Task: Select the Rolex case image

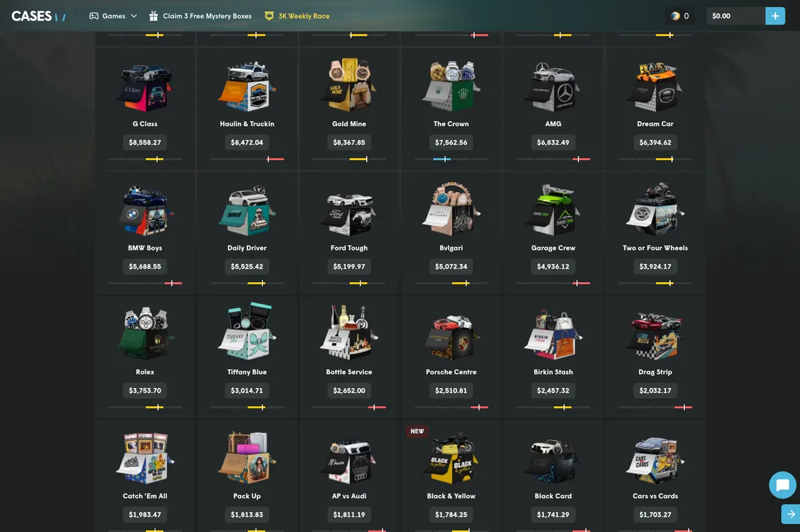Action: pyautogui.click(x=145, y=334)
